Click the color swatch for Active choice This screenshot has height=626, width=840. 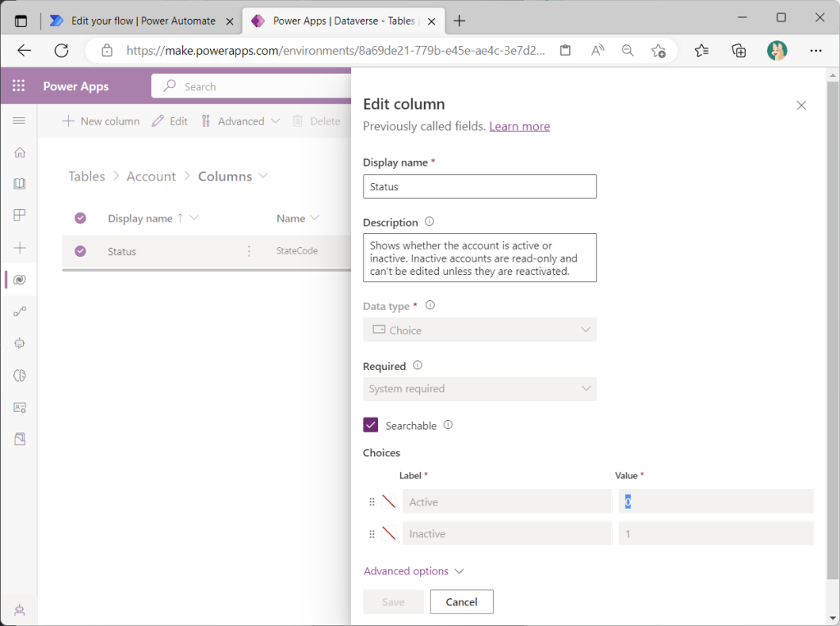tap(389, 501)
